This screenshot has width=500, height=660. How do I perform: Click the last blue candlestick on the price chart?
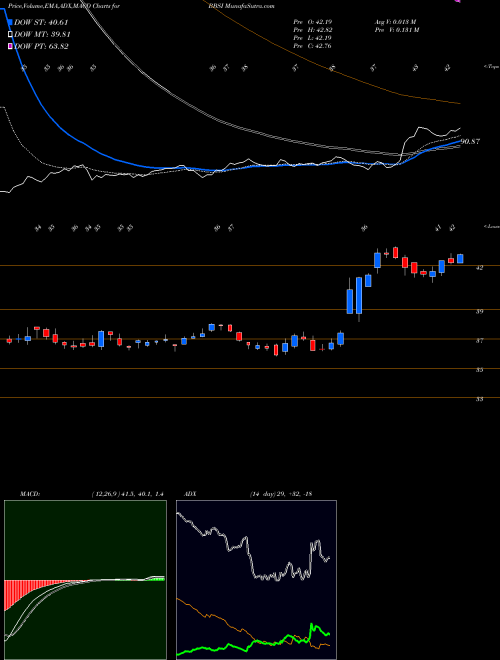[x=460, y=258]
